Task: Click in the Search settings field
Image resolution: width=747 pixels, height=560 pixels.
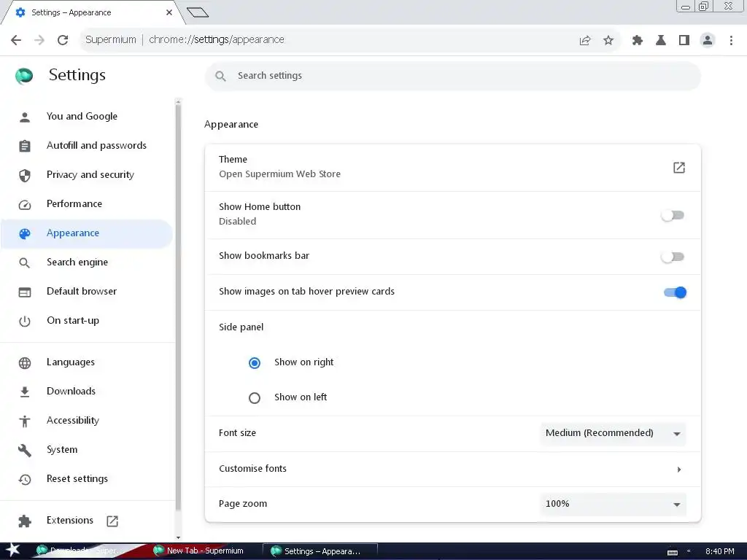Action: (452, 76)
